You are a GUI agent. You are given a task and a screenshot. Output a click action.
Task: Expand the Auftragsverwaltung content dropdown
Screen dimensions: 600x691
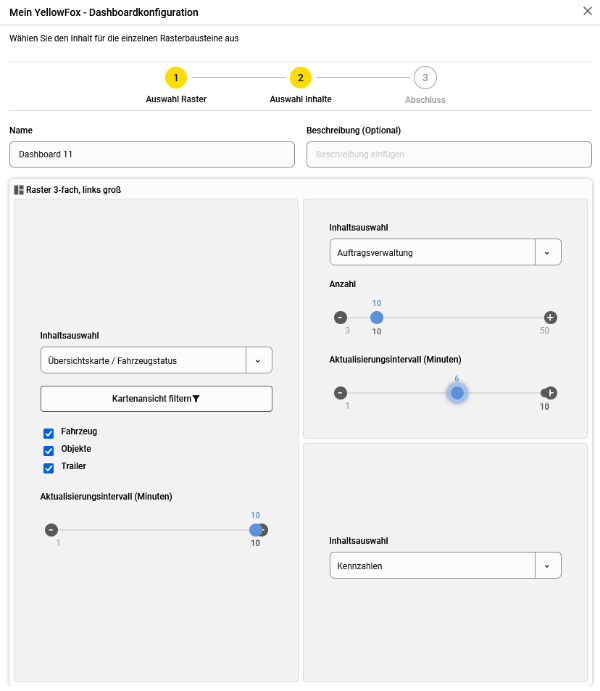(547, 252)
